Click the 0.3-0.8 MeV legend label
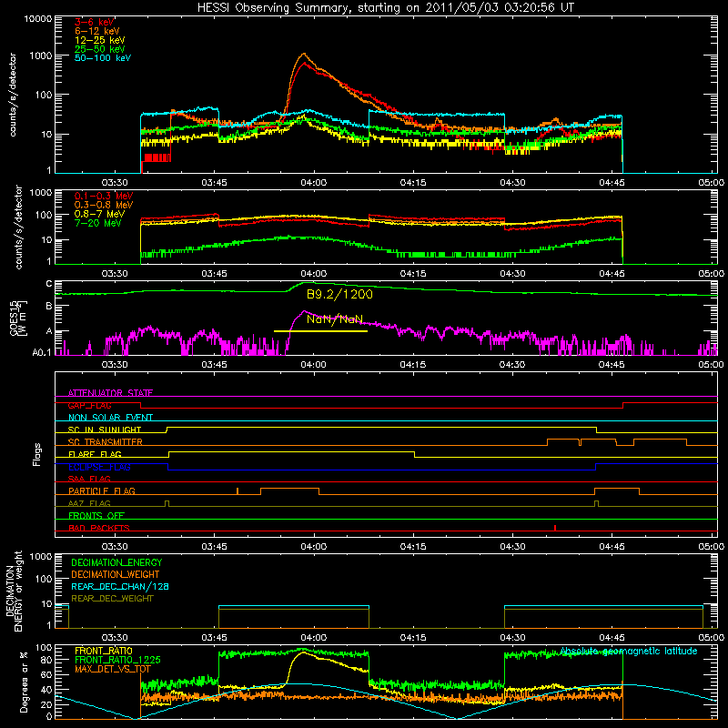This screenshot has width=728, height=728. 104,205
